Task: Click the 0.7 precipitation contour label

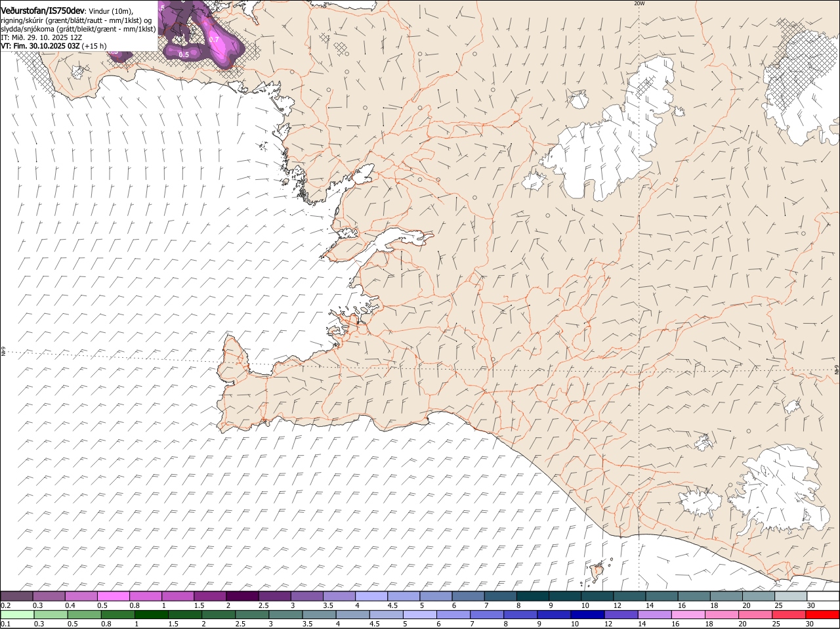Action: point(214,39)
